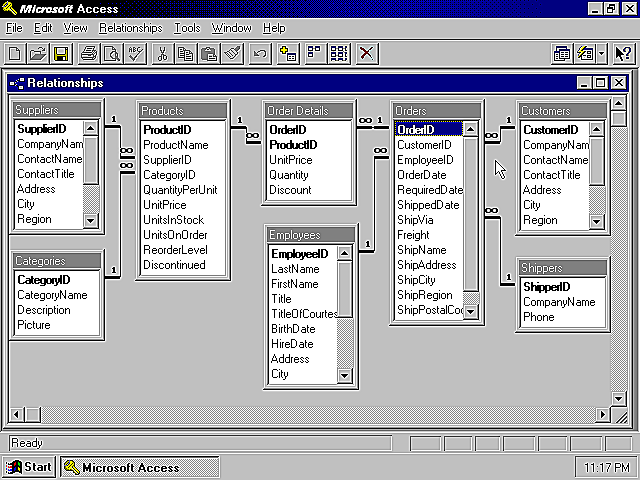Open Print Preview from the toolbar
Screen dimensions: 640x480
pos(112,54)
